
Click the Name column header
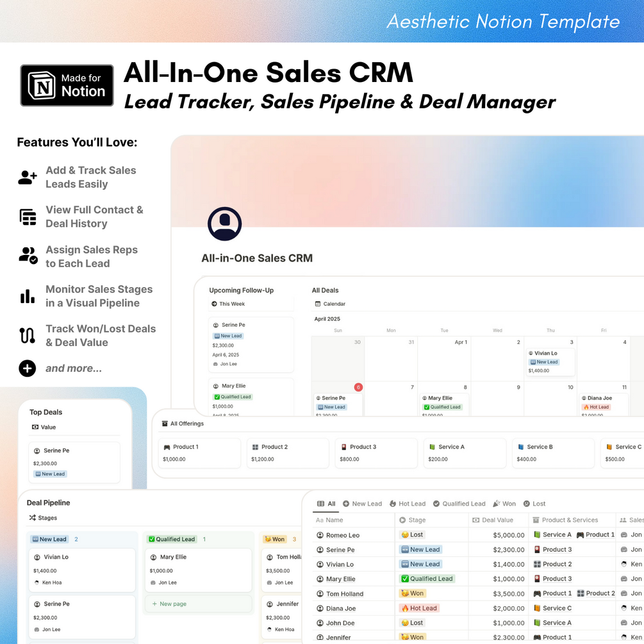click(x=354, y=520)
